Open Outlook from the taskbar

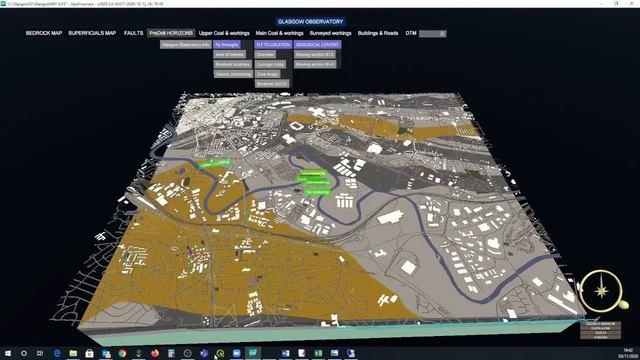(106, 353)
